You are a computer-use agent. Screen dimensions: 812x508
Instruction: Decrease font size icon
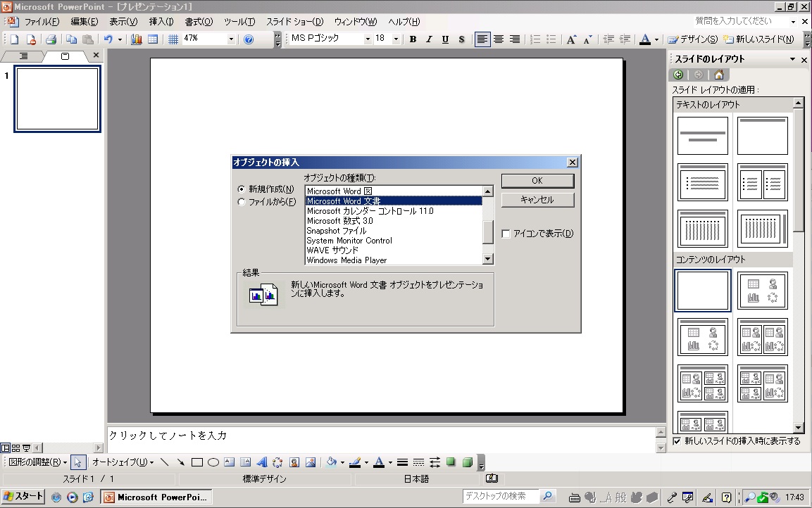coord(588,39)
